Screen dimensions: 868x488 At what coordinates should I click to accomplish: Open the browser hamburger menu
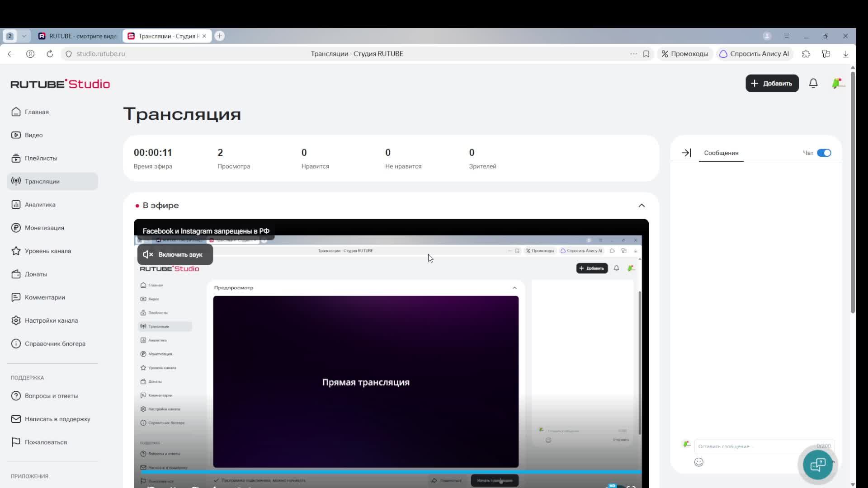click(x=787, y=36)
